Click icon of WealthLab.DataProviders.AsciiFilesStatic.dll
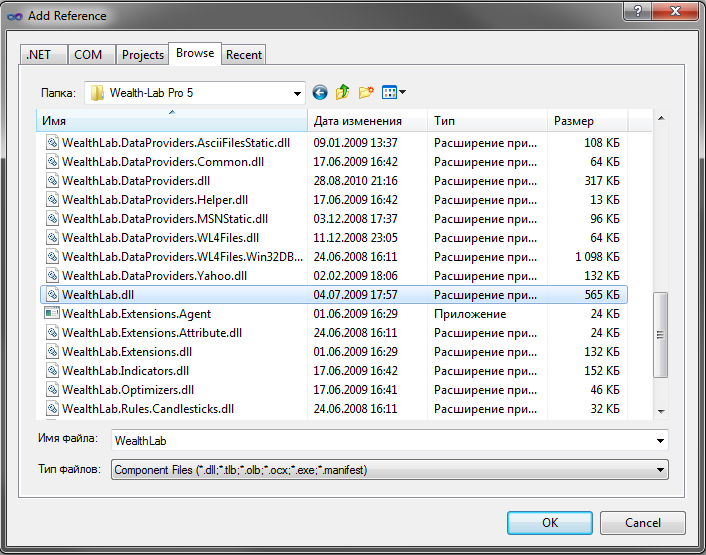The height and width of the screenshot is (555, 706). (x=52, y=142)
